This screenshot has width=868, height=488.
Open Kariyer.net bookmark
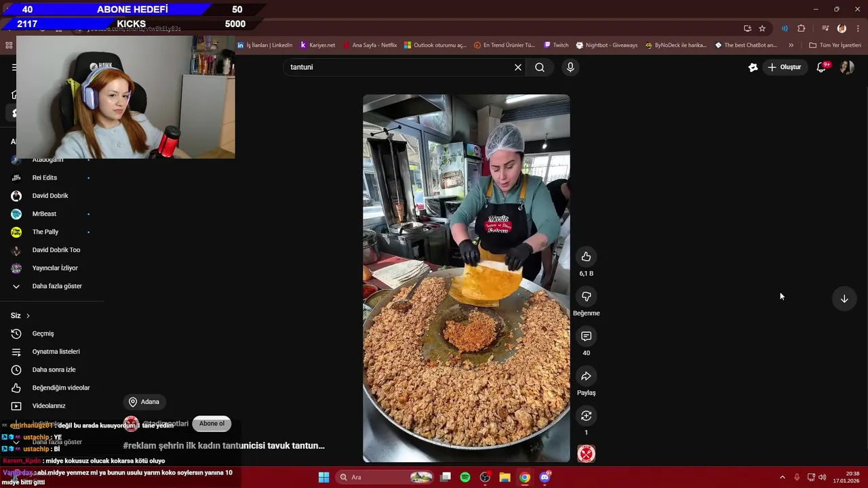[x=317, y=45]
